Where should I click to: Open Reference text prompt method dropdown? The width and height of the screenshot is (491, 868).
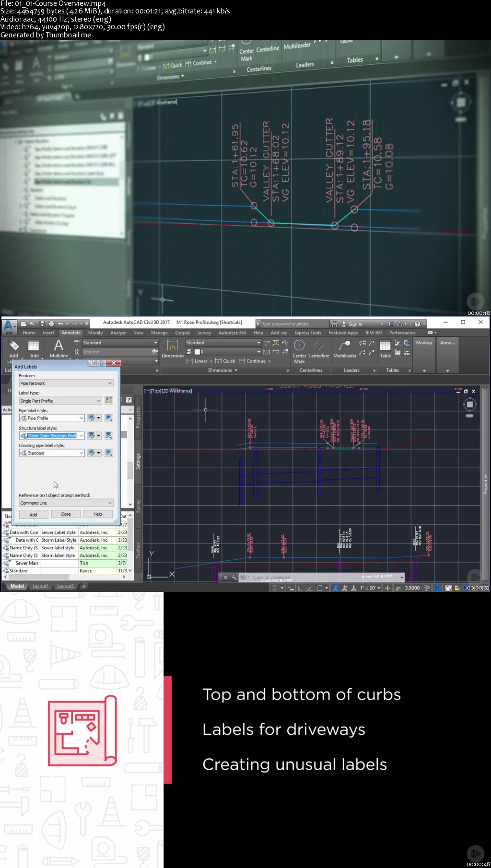pos(66,503)
